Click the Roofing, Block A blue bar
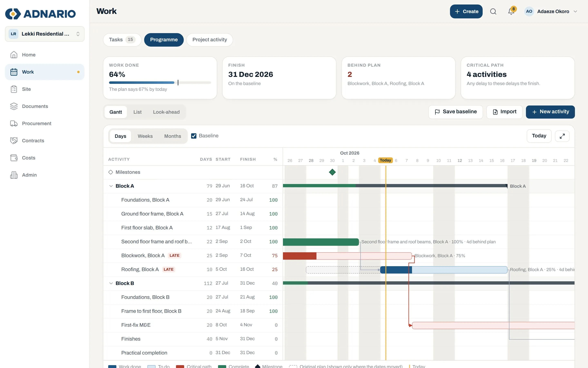 pos(444,270)
